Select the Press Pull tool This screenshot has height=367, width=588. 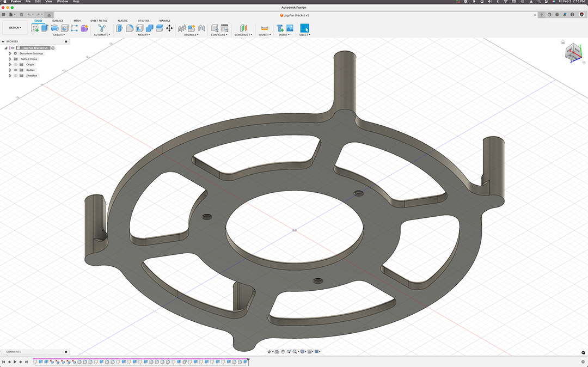tap(120, 28)
